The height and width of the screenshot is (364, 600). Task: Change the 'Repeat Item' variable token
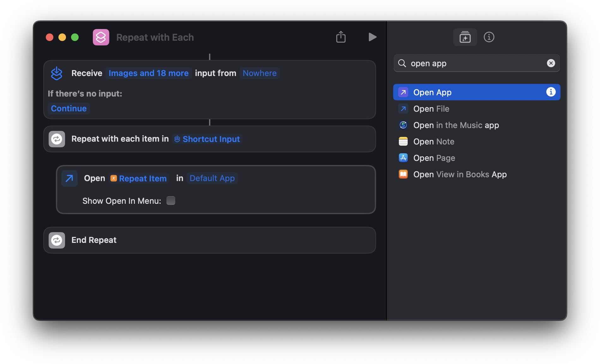tap(139, 179)
